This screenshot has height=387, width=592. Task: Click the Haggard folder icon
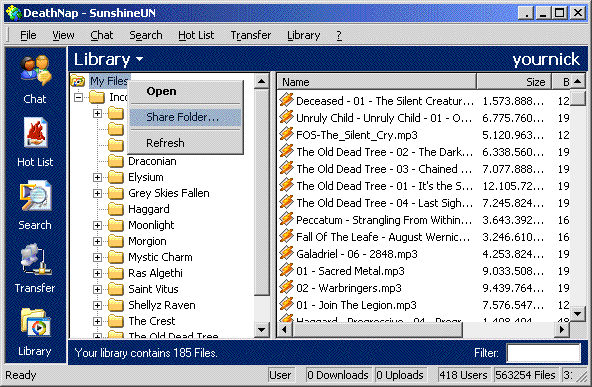coord(116,209)
